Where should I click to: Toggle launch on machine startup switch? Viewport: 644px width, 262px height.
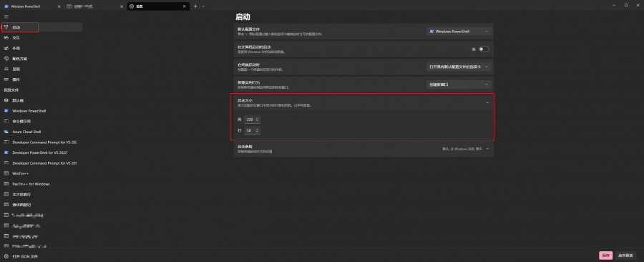(484, 49)
